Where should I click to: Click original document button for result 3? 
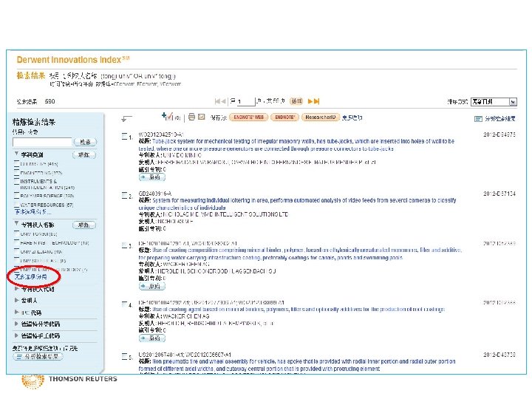[152, 287]
